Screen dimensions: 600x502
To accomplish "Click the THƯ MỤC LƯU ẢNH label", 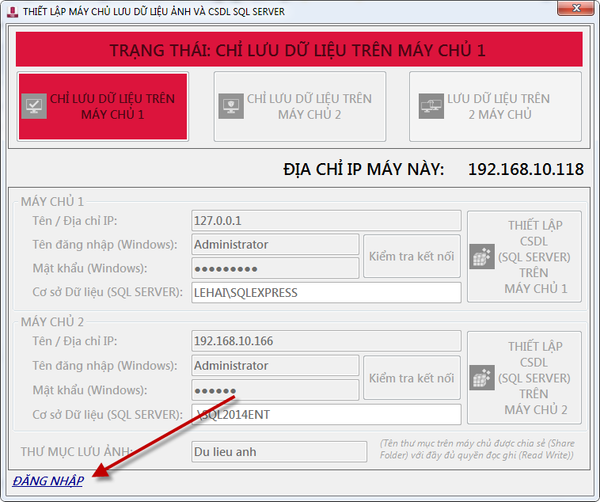I will point(76,451).
